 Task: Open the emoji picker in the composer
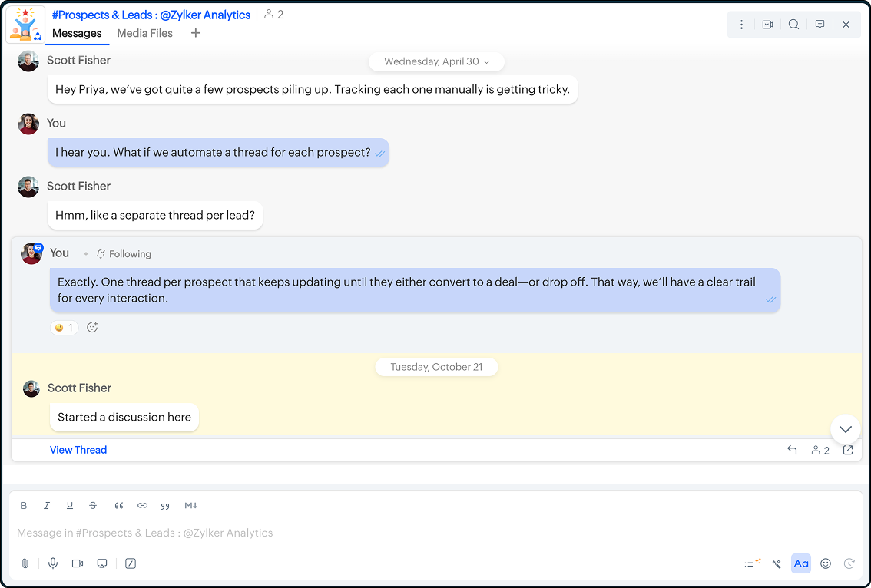click(826, 563)
